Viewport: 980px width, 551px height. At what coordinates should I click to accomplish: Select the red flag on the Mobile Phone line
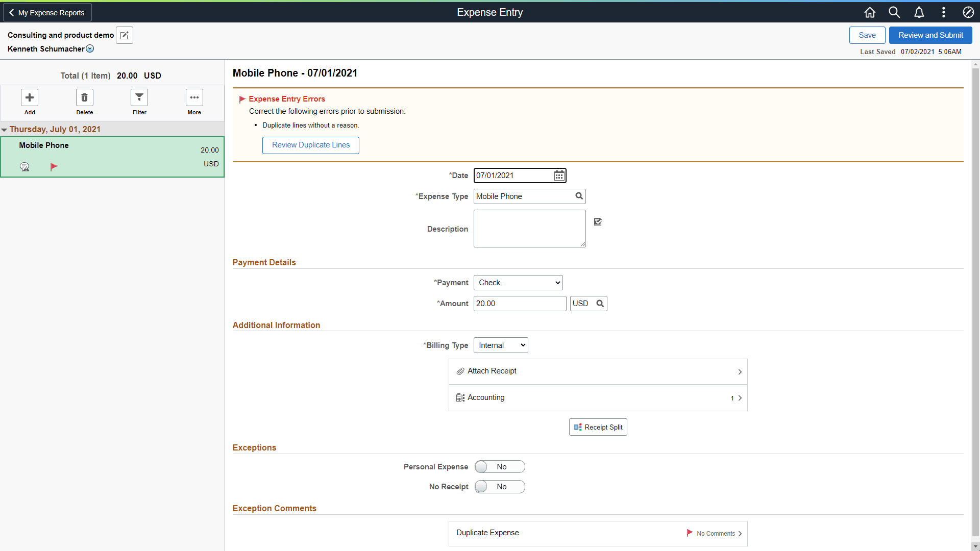click(54, 166)
